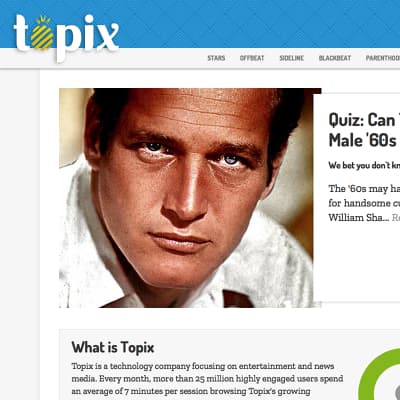Select the BLACKBEAT nav item
This screenshot has height=400, width=400.
pos(335,58)
